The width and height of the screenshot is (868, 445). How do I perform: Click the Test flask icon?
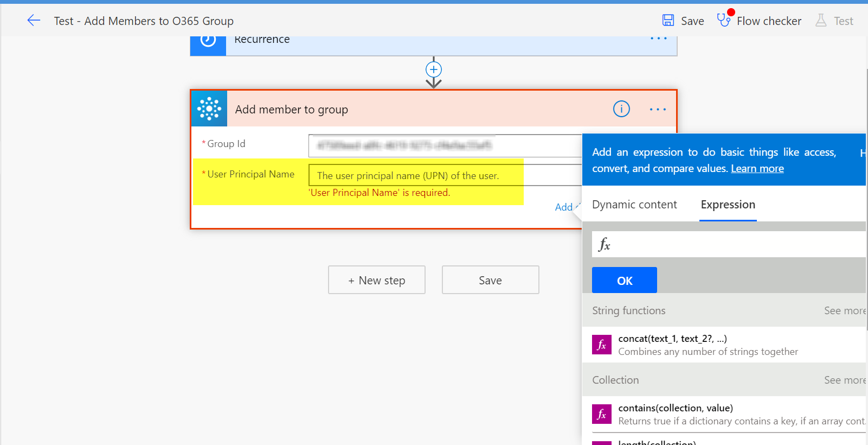coord(821,21)
